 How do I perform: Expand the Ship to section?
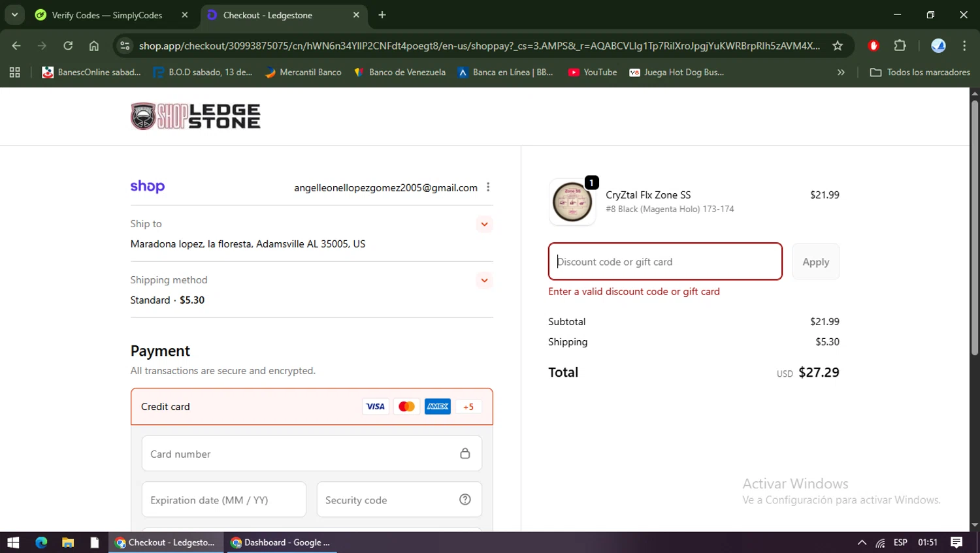[484, 224]
